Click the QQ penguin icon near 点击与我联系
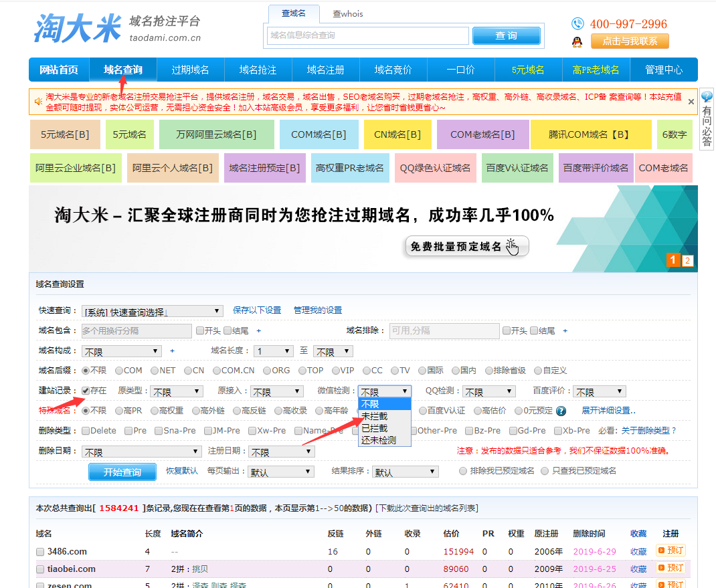Image resolution: width=716 pixels, height=588 pixels. [577, 41]
